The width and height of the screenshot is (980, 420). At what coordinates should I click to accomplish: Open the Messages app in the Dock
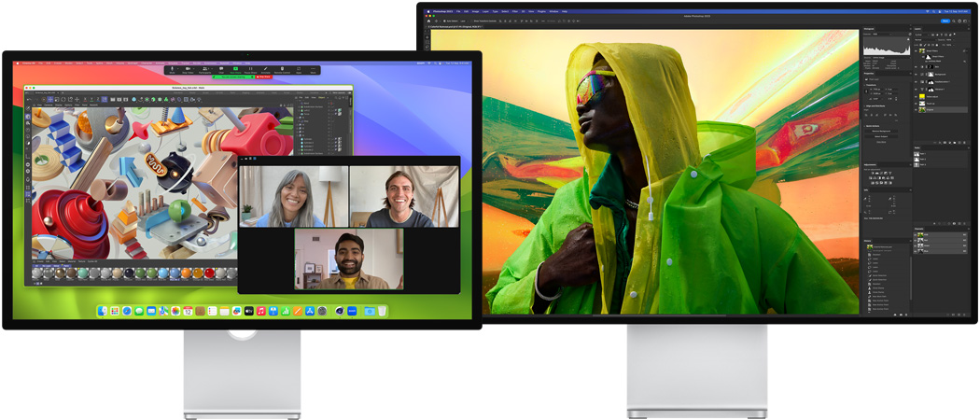coord(139,311)
